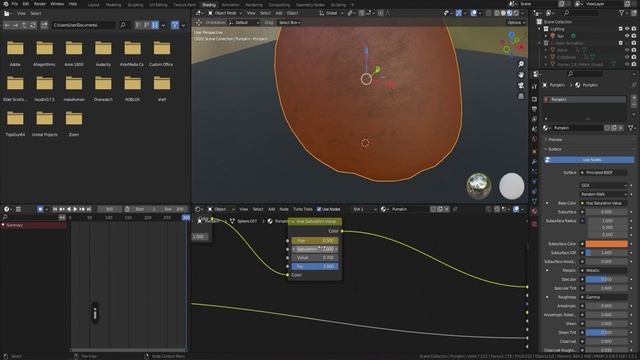Open the Slot 1 dropdown
This screenshot has width=640, height=360.
(x=364, y=209)
